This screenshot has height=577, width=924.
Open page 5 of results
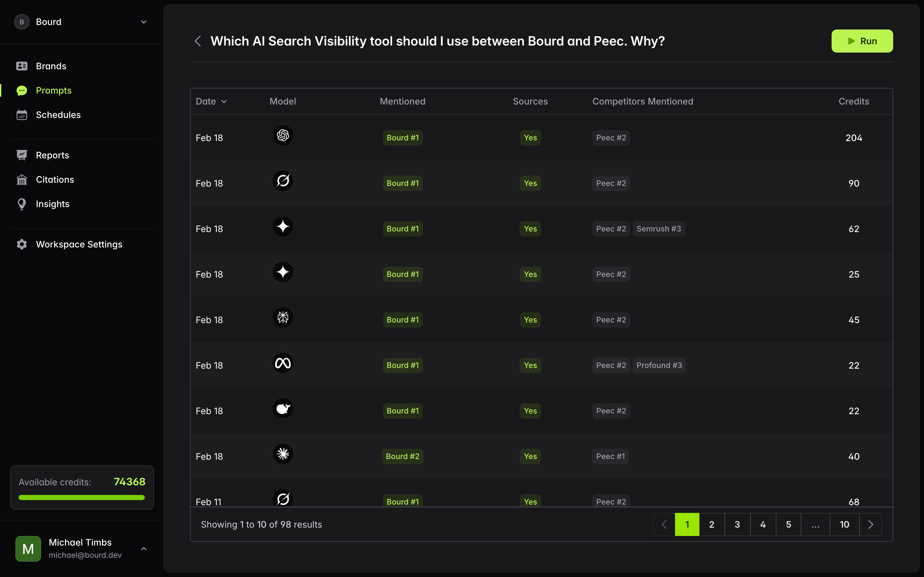(788, 524)
